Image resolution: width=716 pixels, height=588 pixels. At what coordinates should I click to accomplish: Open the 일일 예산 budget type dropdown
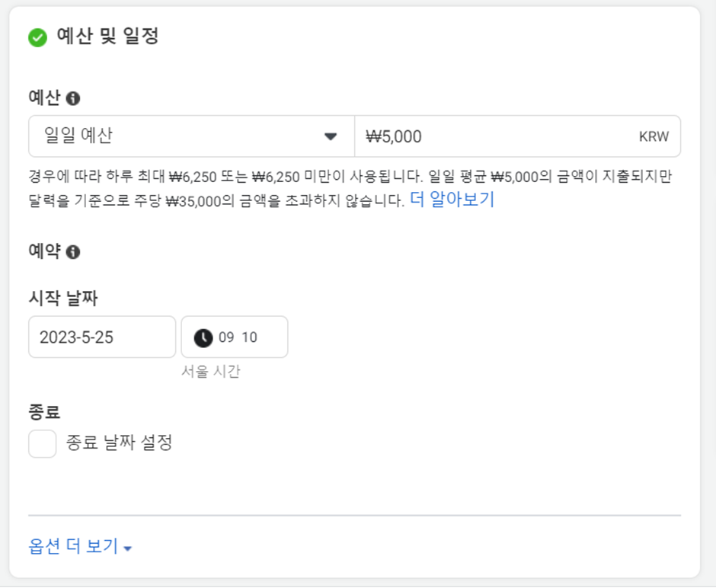pos(191,136)
